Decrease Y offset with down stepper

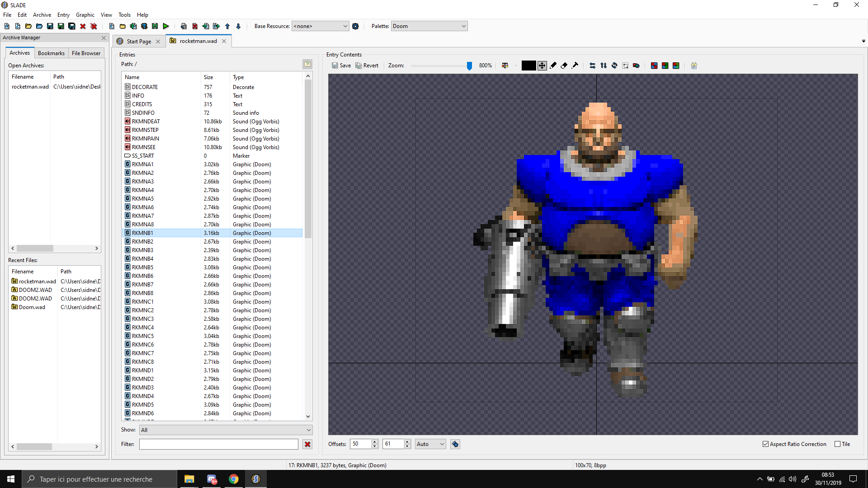pos(407,446)
